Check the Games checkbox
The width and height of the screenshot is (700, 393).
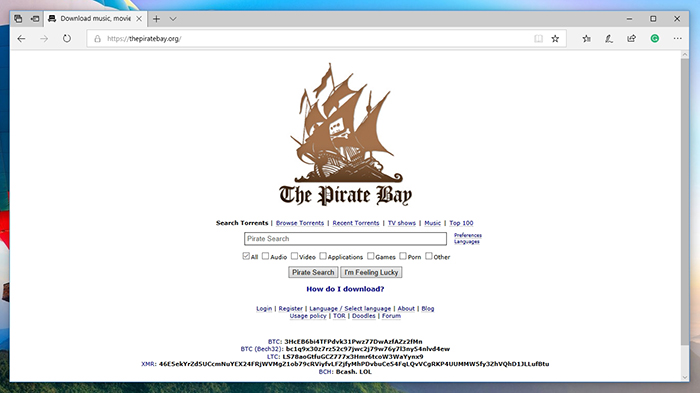[x=371, y=256]
